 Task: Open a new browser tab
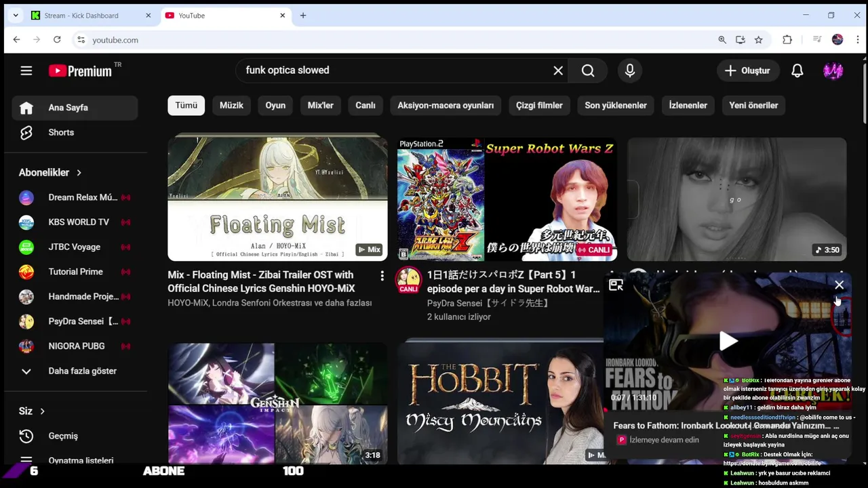point(303,16)
